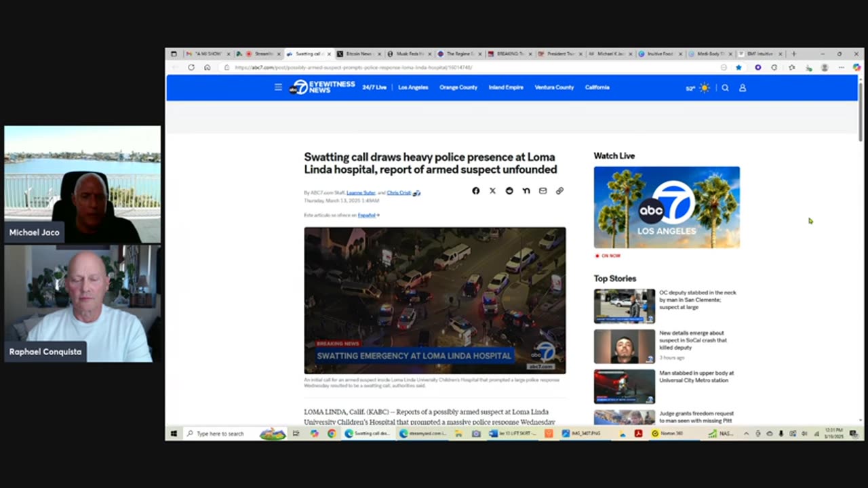The height and width of the screenshot is (488, 868).
Task: Copy the article link icon
Action: (x=559, y=191)
